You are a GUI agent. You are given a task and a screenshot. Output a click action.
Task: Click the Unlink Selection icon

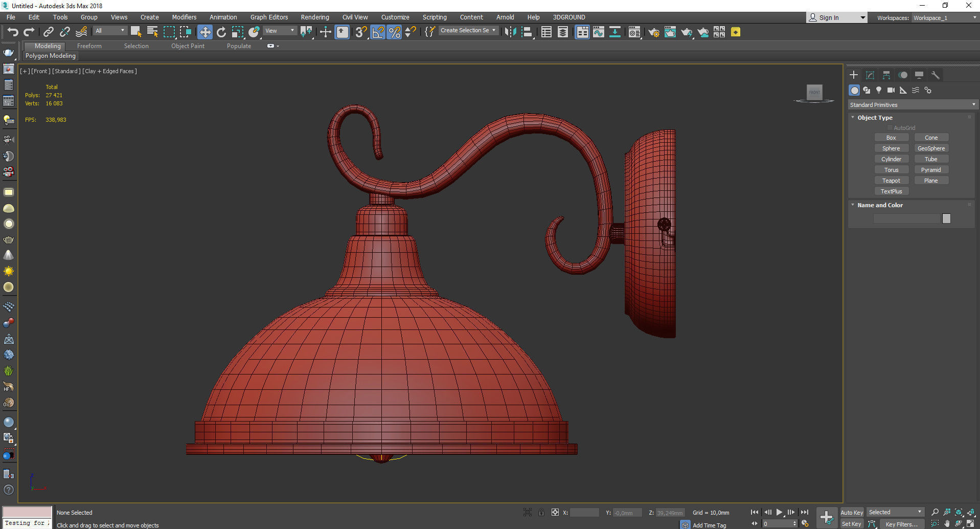click(x=64, y=32)
